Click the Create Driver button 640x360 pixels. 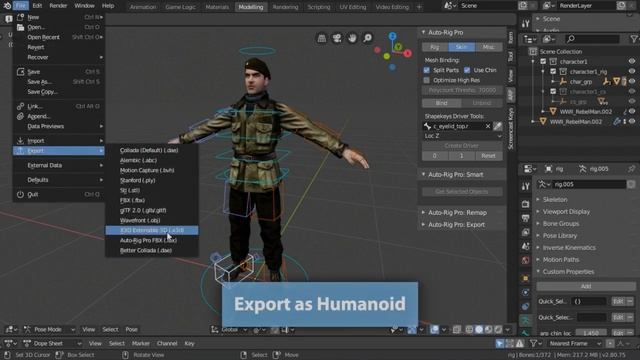462,146
